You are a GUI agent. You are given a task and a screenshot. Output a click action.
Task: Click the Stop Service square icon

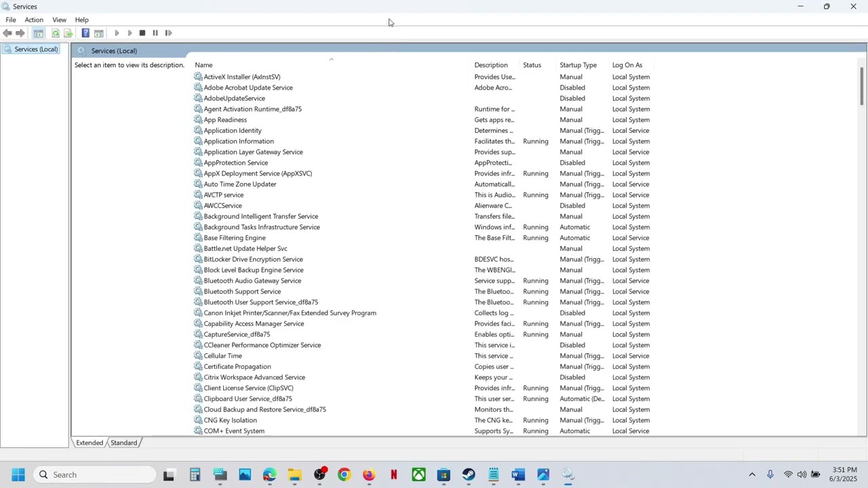click(142, 33)
